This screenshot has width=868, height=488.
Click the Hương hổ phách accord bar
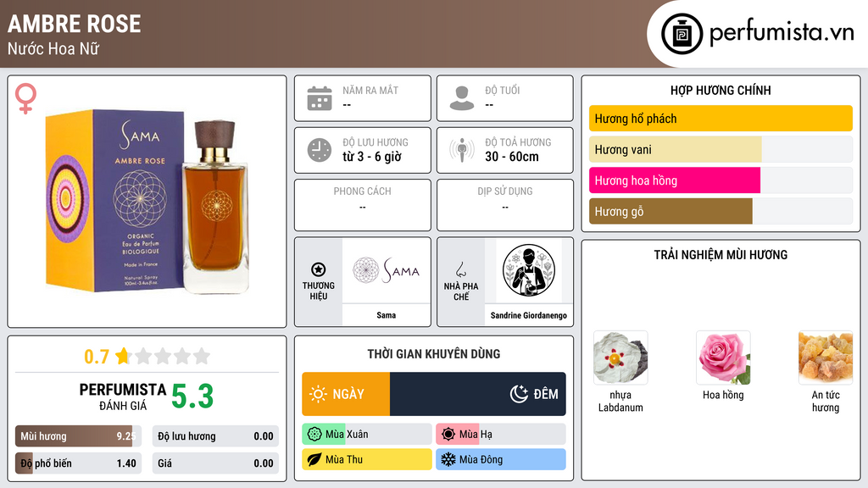tap(721, 119)
